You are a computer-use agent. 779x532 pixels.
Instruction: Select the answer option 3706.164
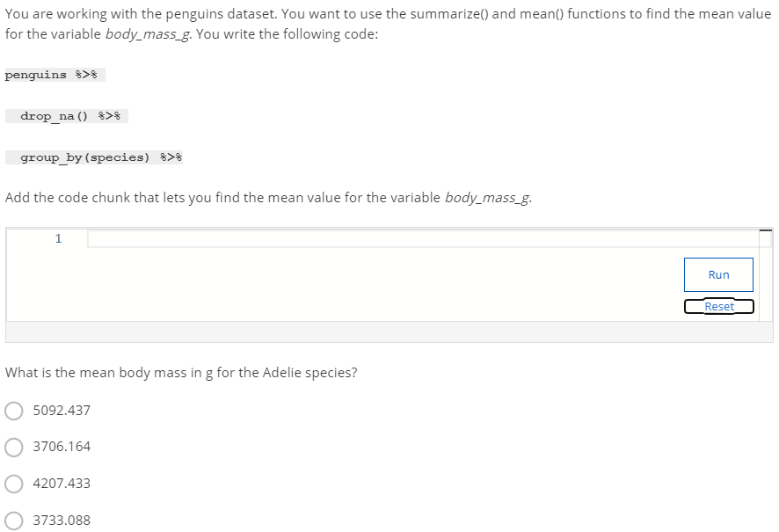click(13, 447)
